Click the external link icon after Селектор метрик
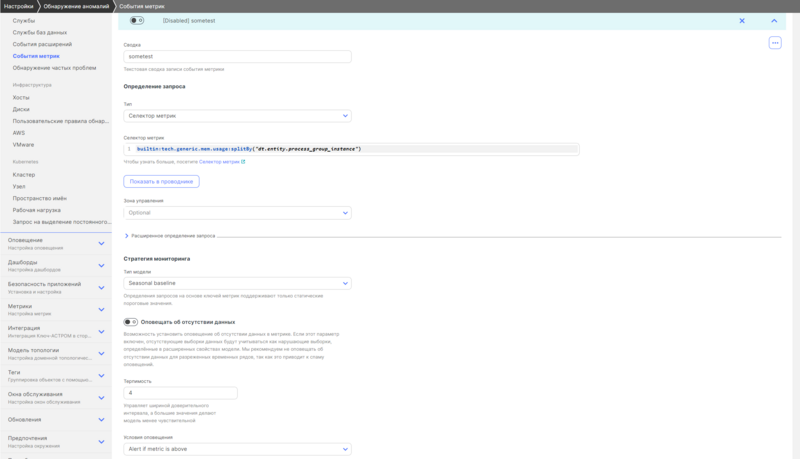This screenshot has width=800, height=459. (243, 161)
